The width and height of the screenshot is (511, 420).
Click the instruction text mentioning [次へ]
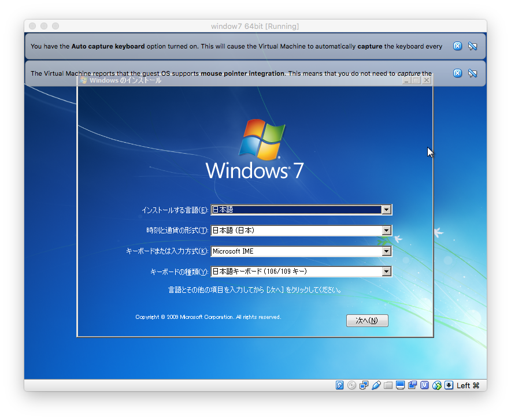click(255, 290)
